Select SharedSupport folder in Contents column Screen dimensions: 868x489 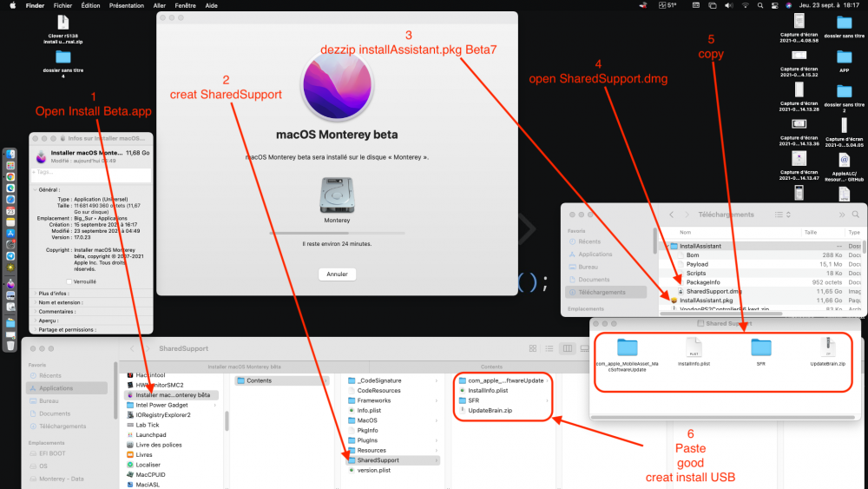(393, 460)
